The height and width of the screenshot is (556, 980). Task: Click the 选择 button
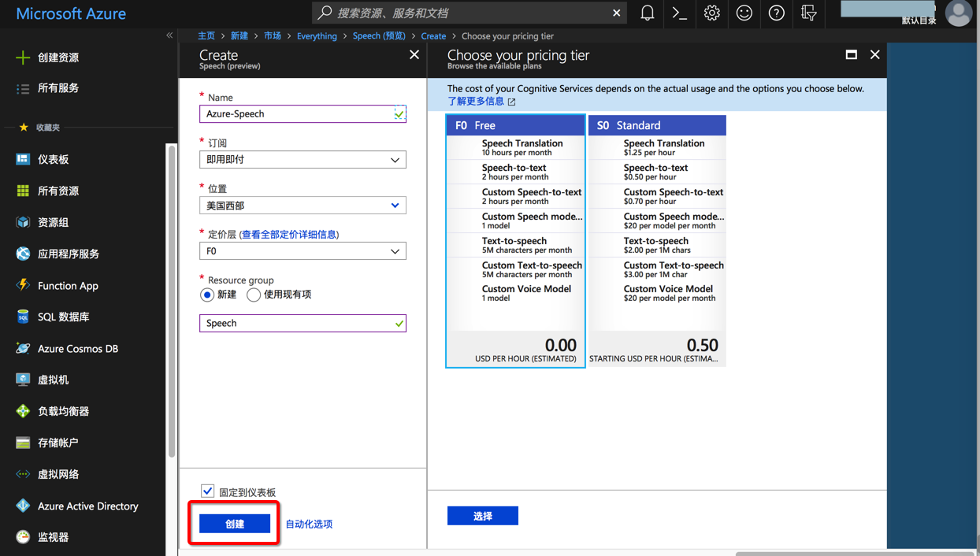pos(483,516)
